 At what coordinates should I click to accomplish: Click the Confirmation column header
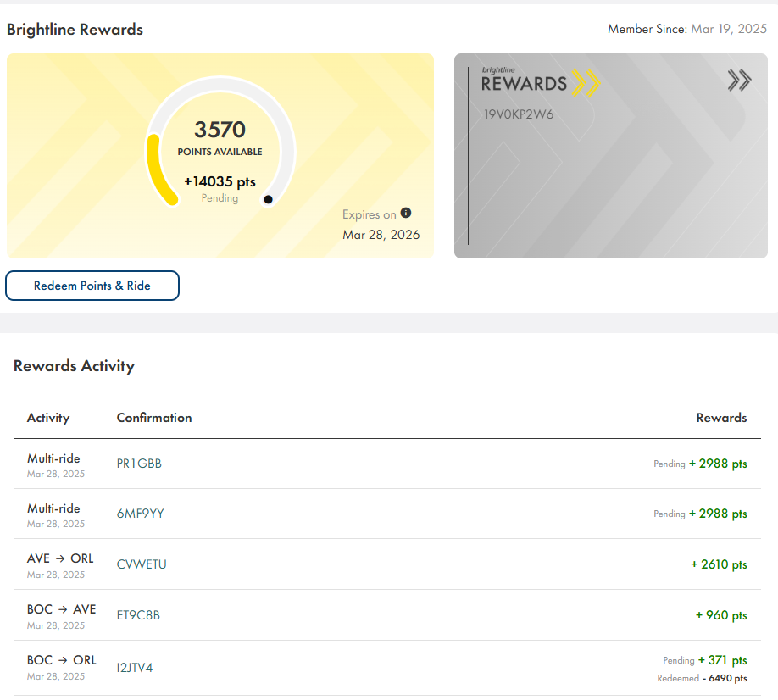pyautogui.click(x=154, y=418)
